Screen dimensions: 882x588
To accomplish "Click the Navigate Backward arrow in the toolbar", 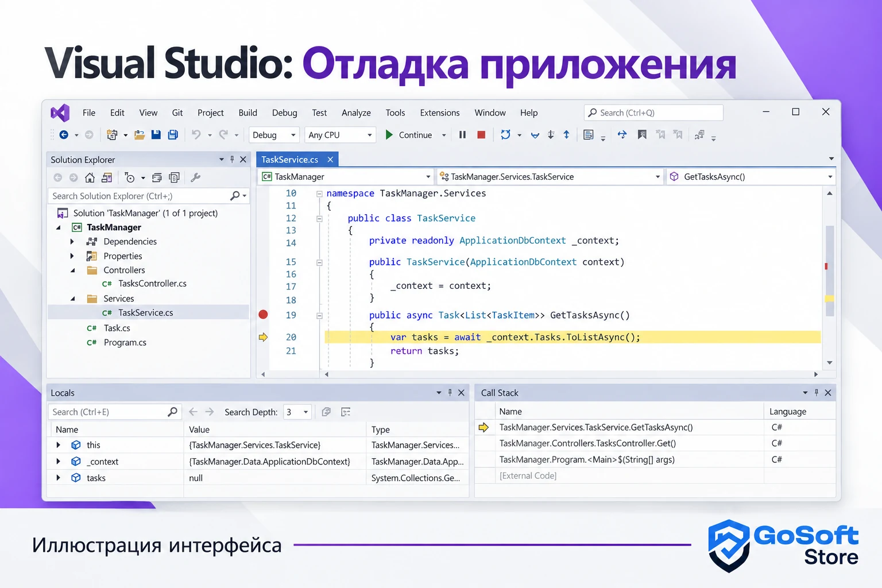I will click(x=64, y=135).
